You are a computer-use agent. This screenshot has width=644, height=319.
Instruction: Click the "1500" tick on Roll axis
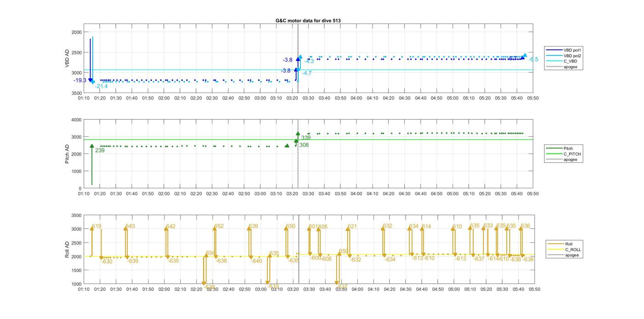pyautogui.click(x=75, y=270)
